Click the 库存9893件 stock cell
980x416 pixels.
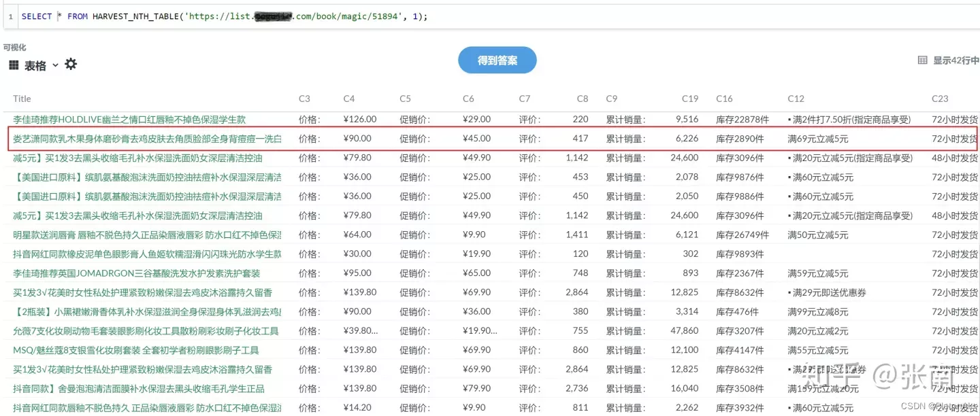click(740, 254)
